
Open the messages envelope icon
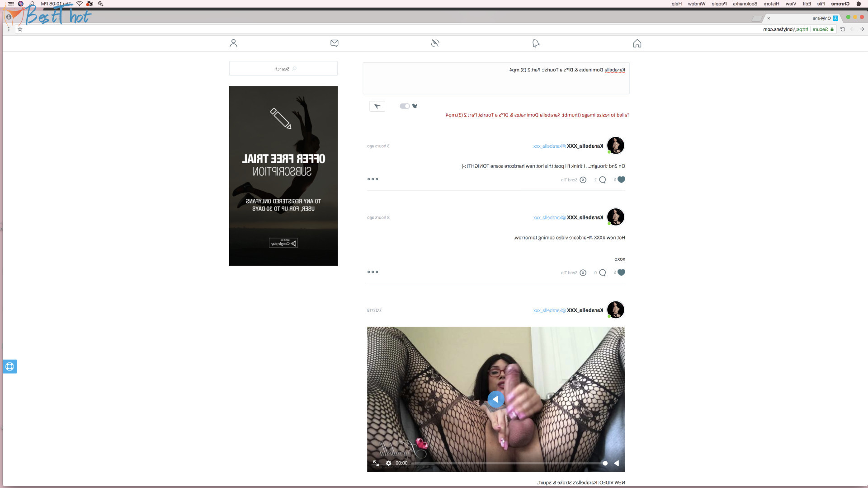coord(335,43)
